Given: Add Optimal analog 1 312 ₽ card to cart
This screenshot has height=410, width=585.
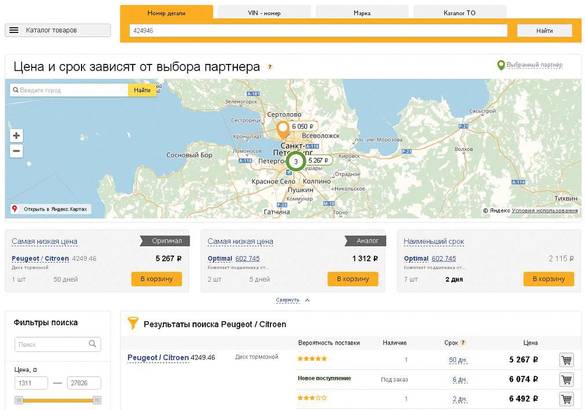Looking at the screenshot, I should [x=353, y=279].
